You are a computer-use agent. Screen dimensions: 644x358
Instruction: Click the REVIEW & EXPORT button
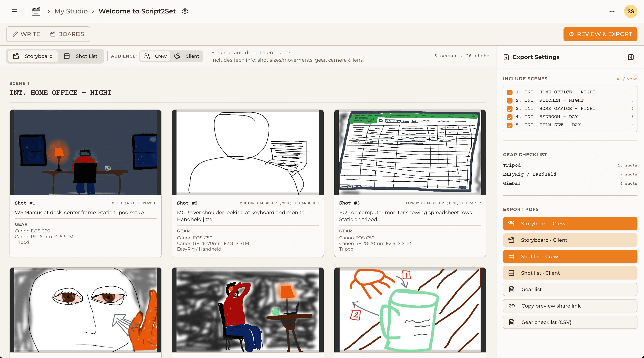[x=600, y=34]
